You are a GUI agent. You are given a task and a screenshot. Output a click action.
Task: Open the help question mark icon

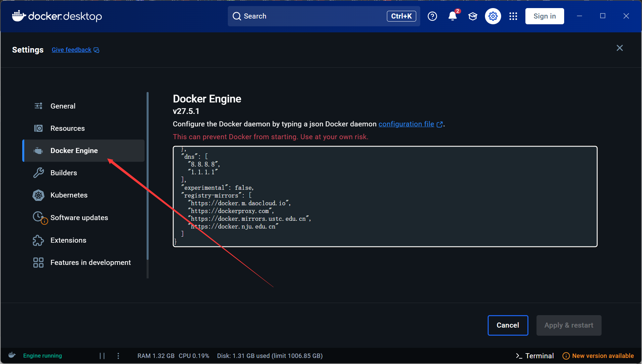432,16
